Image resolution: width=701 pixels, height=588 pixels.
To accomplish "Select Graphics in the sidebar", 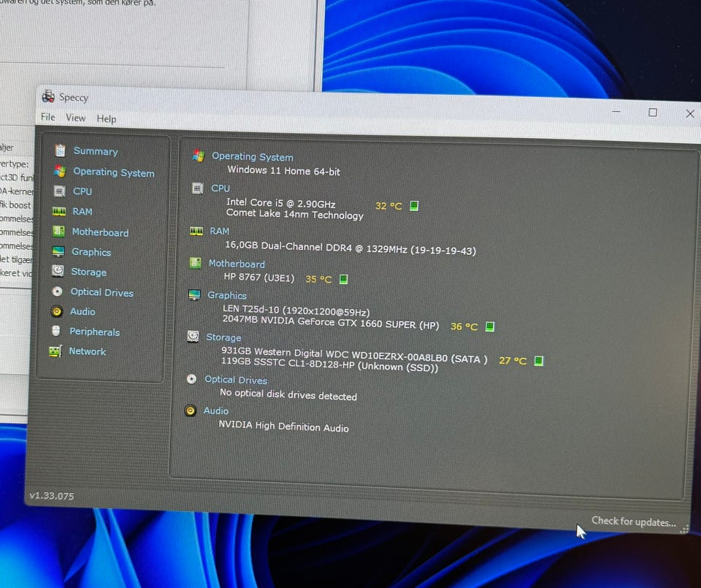I will [91, 252].
